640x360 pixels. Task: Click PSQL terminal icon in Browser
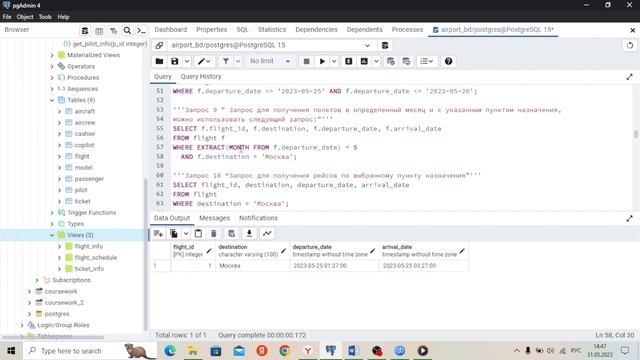pyautogui.click(x=141, y=31)
